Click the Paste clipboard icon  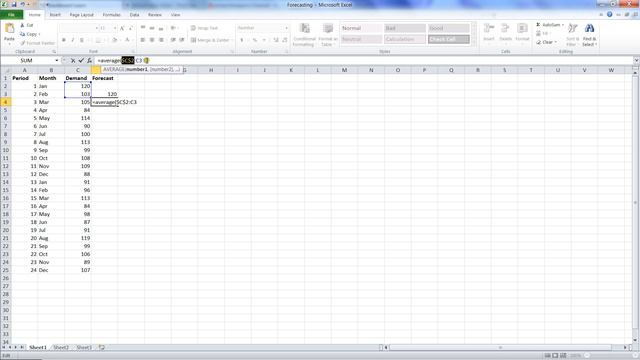9,29
